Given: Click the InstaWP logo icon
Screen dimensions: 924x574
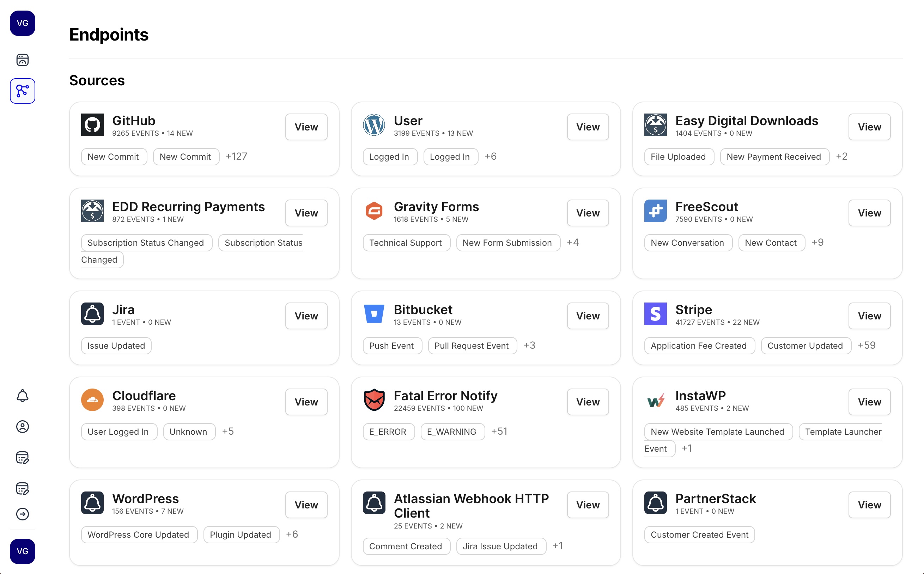Looking at the screenshot, I should click(655, 400).
